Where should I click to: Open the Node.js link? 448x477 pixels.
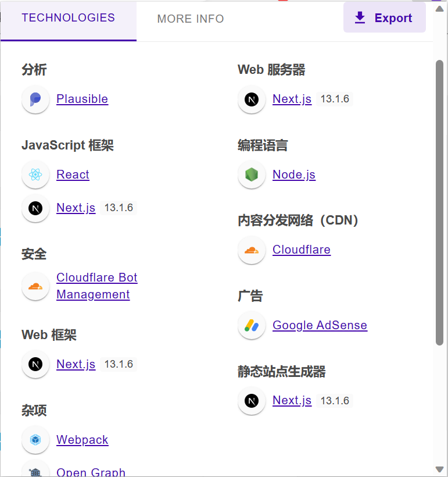pyautogui.click(x=294, y=175)
